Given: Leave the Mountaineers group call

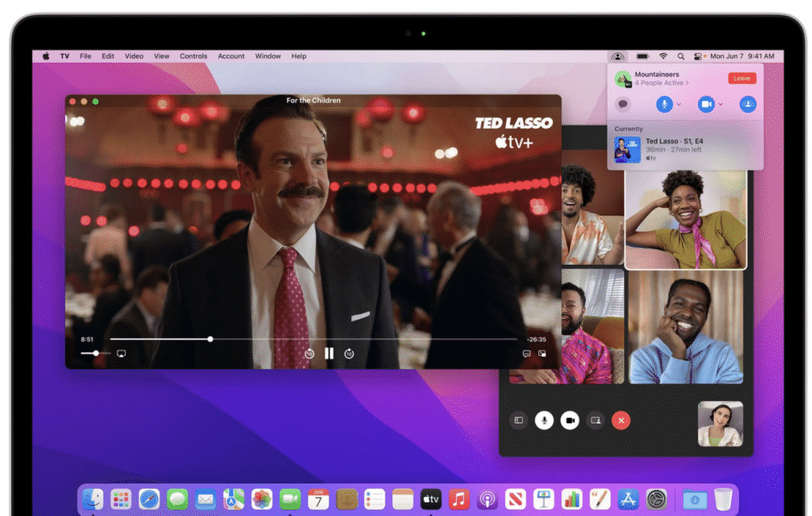Looking at the screenshot, I should [x=741, y=78].
